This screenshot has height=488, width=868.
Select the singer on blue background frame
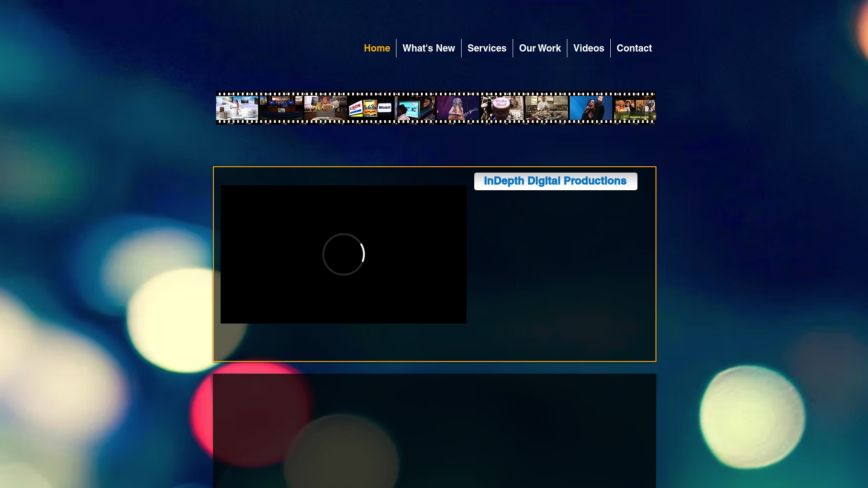590,108
